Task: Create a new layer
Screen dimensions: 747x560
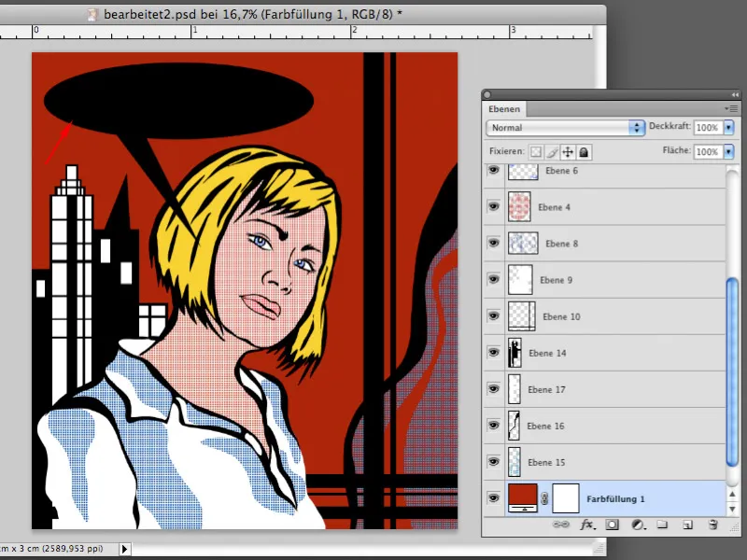Action: (x=687, y=525)
